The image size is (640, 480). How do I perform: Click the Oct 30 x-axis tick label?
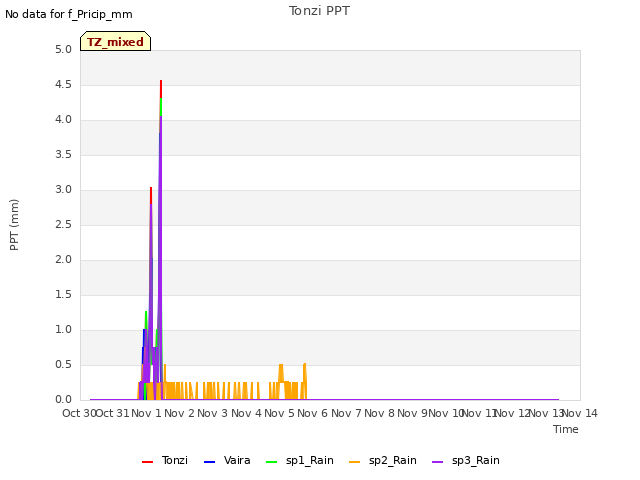(79, 413)
